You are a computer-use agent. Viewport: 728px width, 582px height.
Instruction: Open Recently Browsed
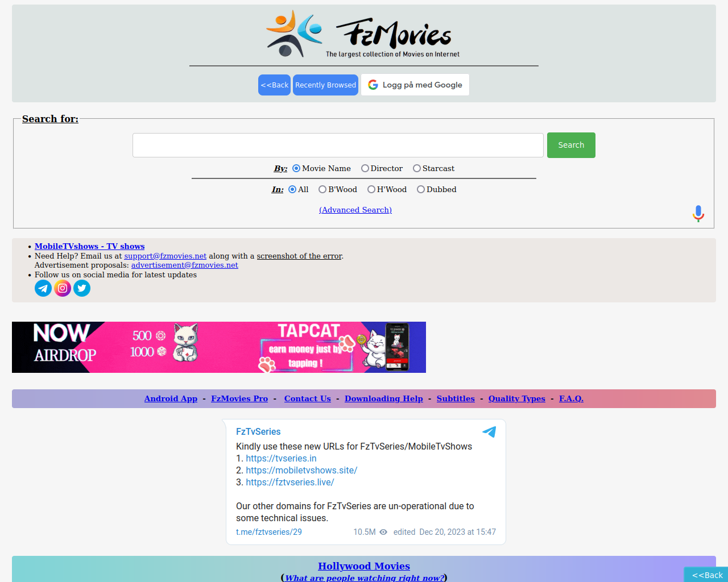325,85
